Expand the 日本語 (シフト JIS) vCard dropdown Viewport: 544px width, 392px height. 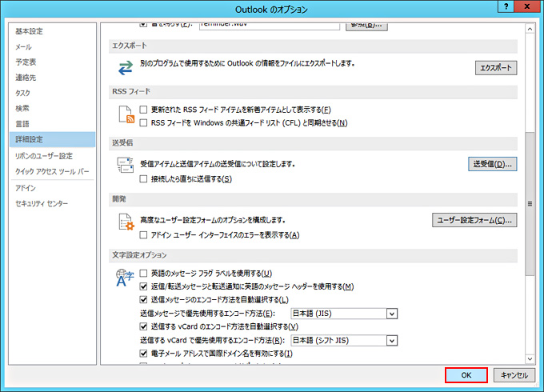(x=391, y=340)
